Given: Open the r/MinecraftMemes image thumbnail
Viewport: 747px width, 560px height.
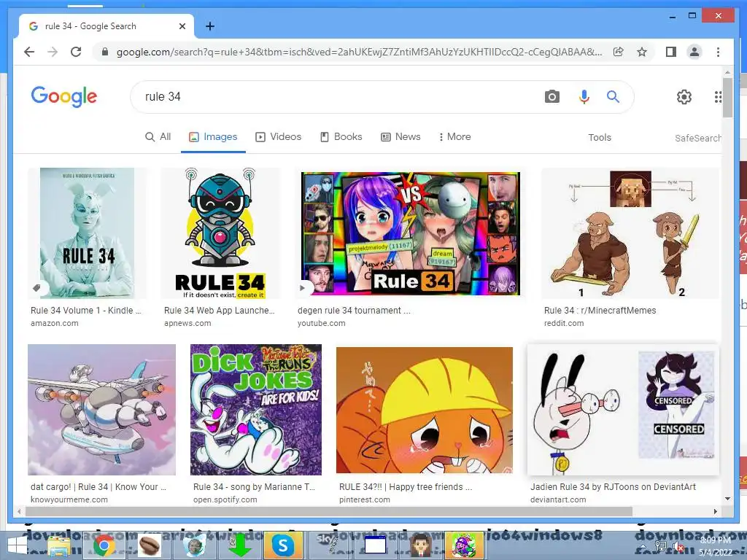Looking at the screenshot, I should [630, 233].
